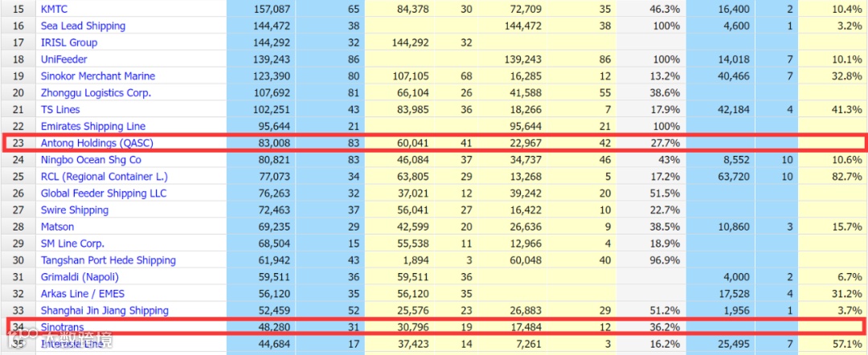Select Sinotrans chartered share 36.2%

pyautogui.click(x=666, y=328)
